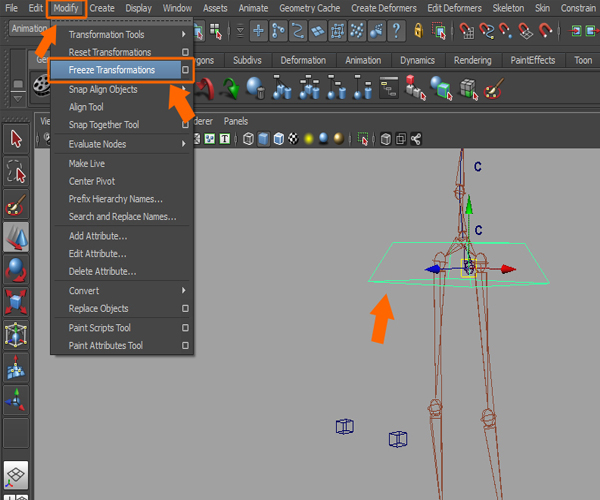
Task: Select the Rotate tool with sphere icon
Action: pos(16,270)
